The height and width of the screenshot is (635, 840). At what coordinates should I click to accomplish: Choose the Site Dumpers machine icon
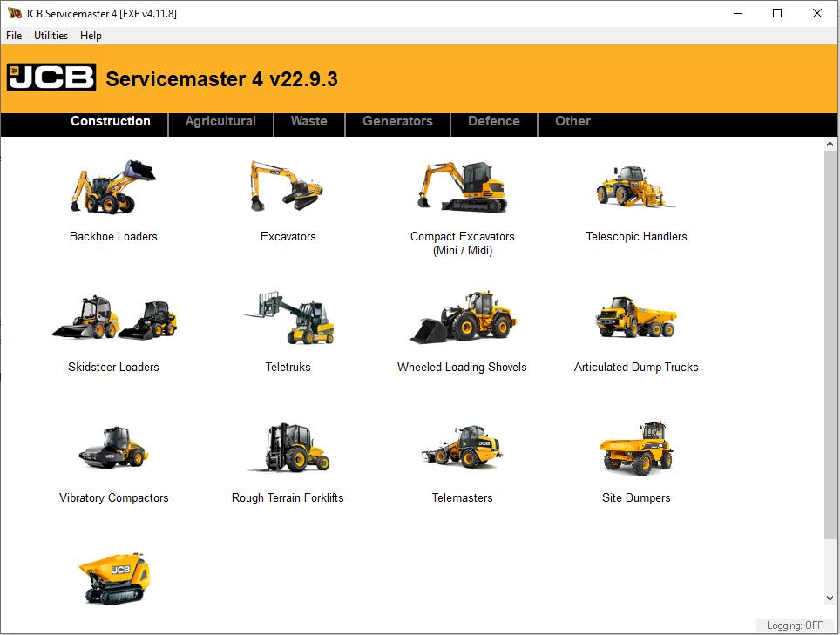point(636,448)
